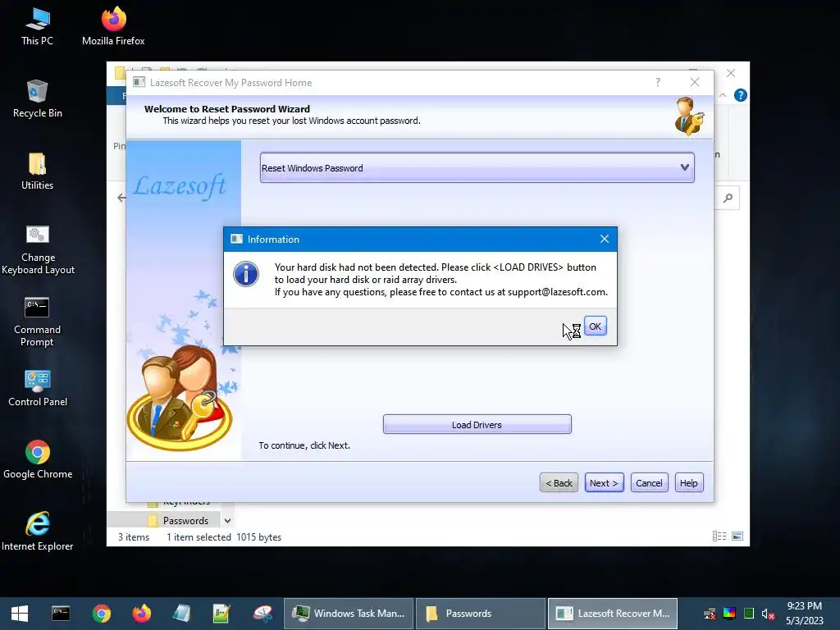This screenshot has height=630, width=840.
Task: Select Command Prompt desktop icon
Action: [x=37, y=322]
